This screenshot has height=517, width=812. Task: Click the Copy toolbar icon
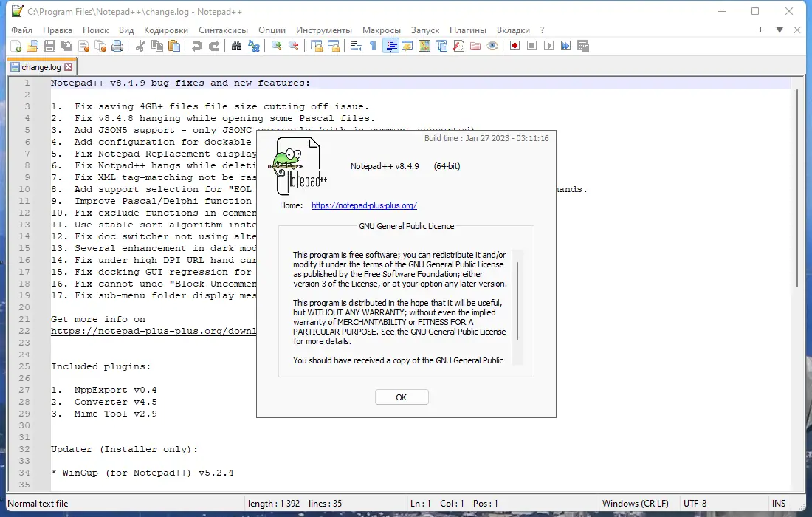click(157, 46)
